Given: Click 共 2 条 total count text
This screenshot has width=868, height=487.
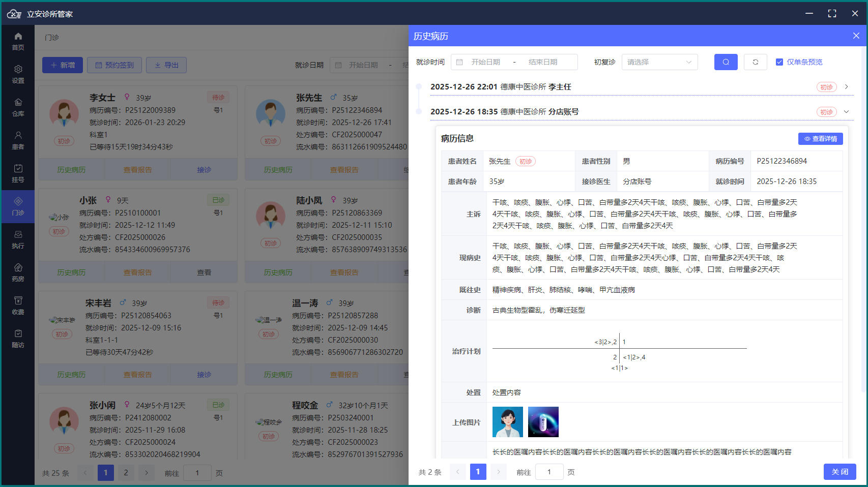Looking at the screenshot, I should 430,472.
